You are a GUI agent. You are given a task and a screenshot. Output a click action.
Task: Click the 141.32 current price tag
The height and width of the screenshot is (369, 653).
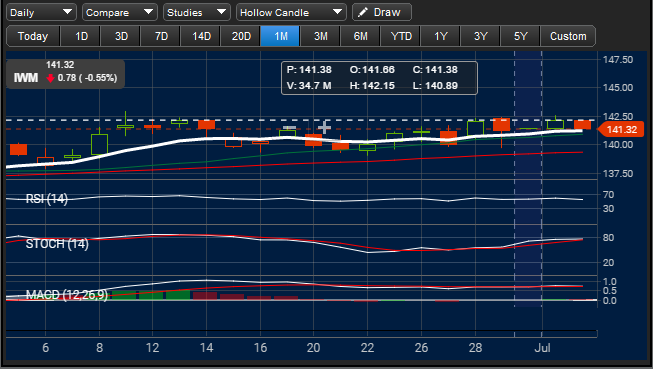[x=621, y=130]
